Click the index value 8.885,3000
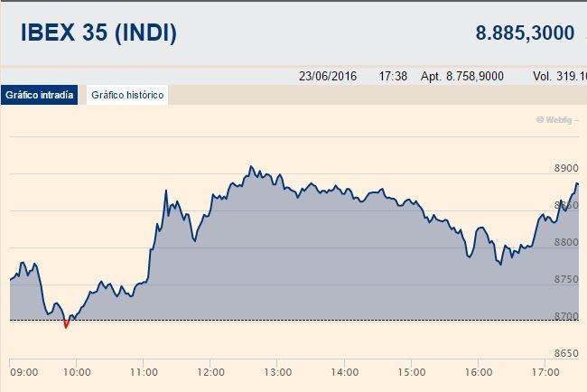This screenshot has height=392, width=587. (x=525, y=33)
